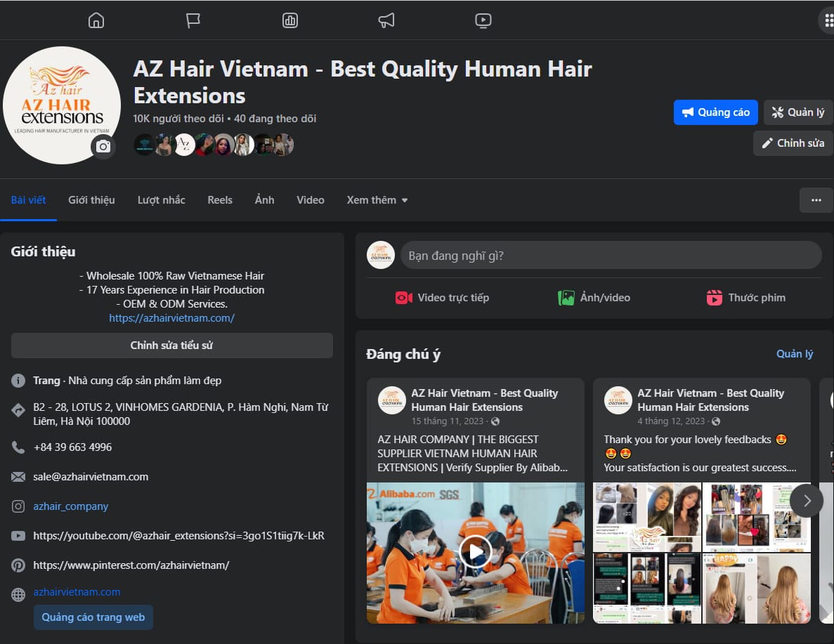Open the three-dot more options menu

tap(816, 200)
